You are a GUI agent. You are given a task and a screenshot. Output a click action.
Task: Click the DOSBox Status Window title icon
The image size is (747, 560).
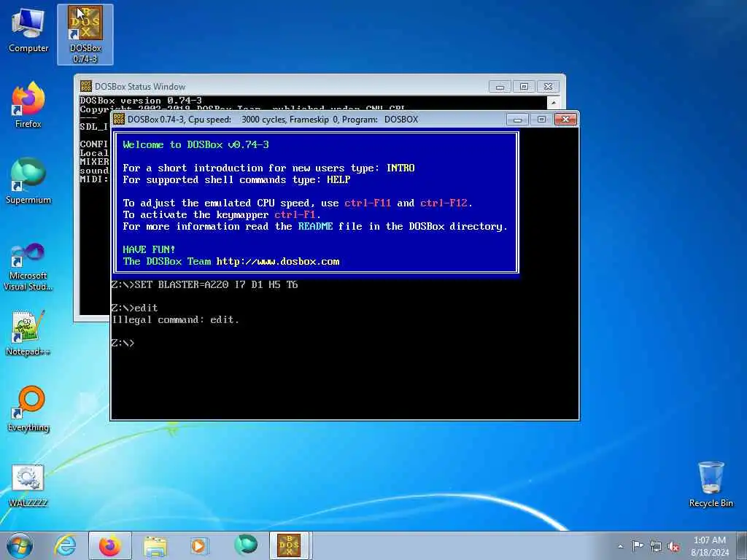tap(86, 86)
